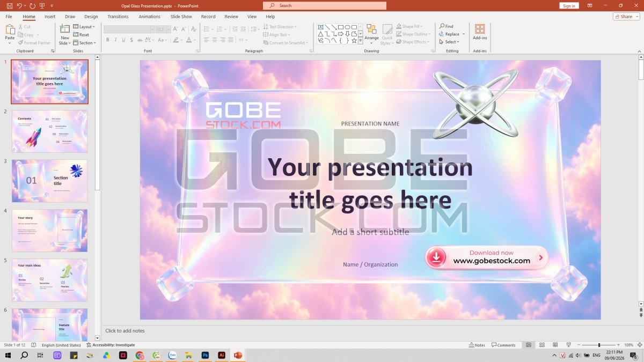Click the Search box in title bar
This screenshot has width=644, height=362.
(x=325, y=5)
